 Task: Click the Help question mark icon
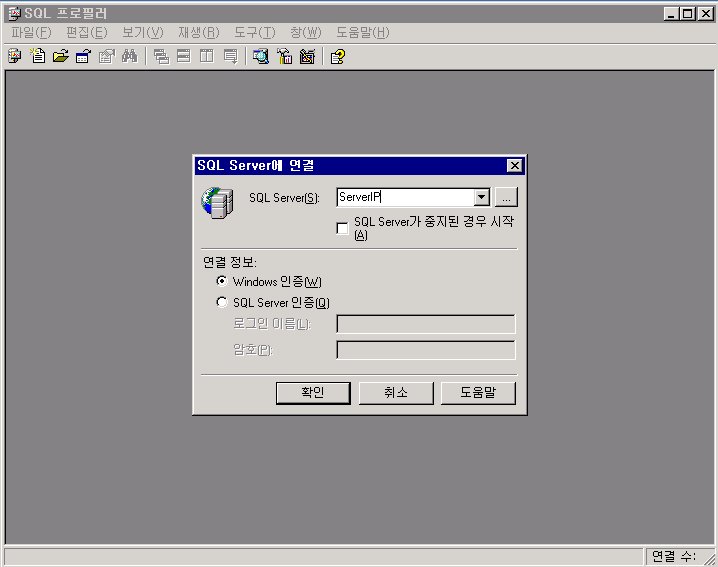337,56
